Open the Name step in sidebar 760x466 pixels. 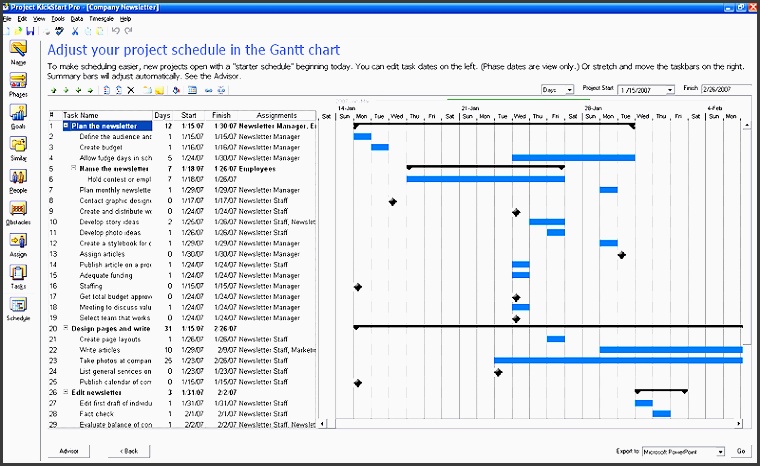coord(18,52)
